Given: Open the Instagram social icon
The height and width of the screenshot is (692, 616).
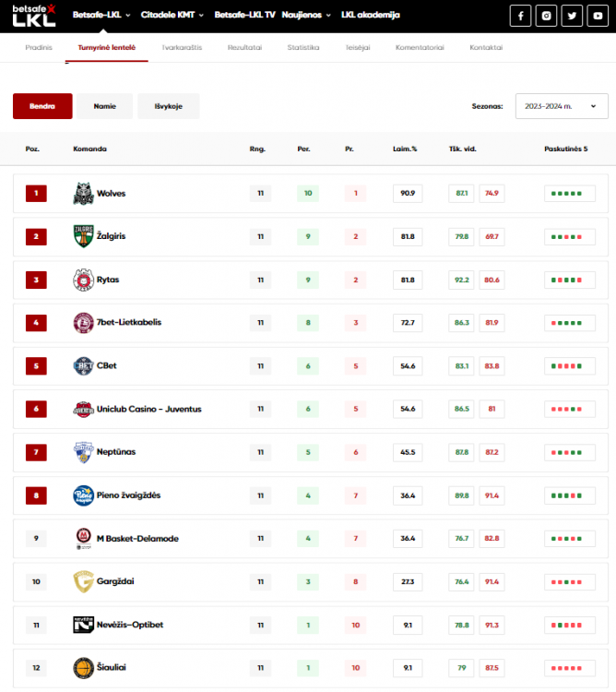Looking at the screenshot, I should 547,16.
